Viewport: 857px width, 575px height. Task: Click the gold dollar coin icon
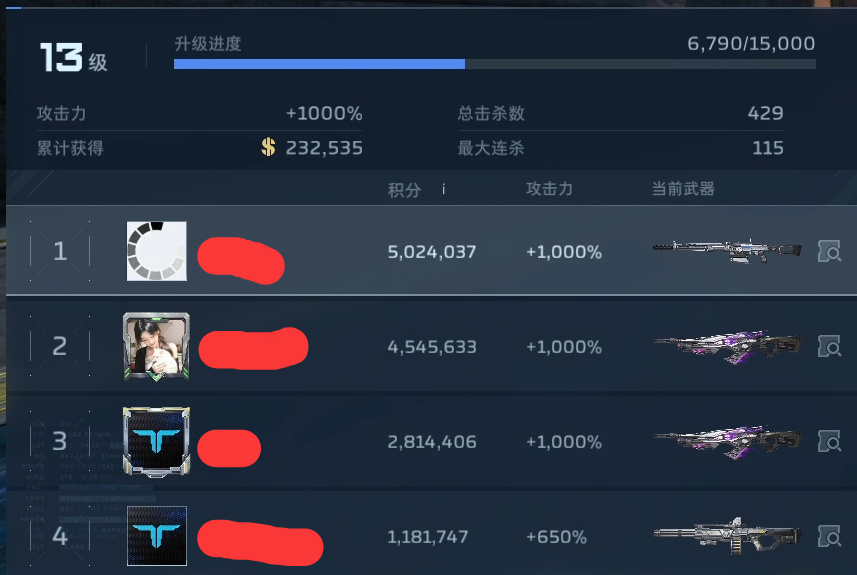(268, 147)
